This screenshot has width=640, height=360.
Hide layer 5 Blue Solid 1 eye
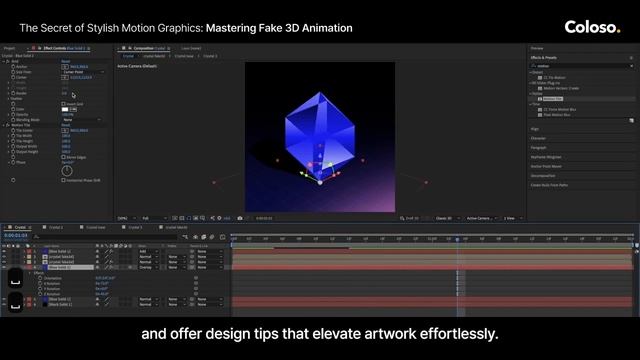(x=4, y=299)
